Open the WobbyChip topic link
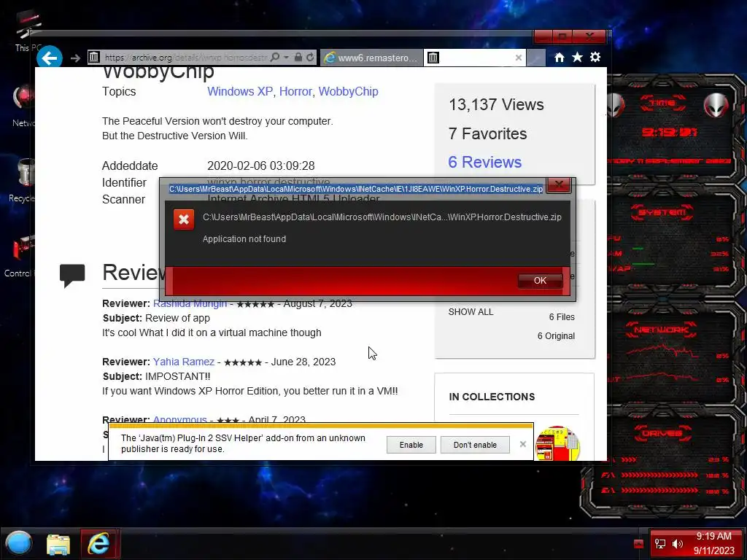This screenshot has height=560, width=747. pyautogui.click(x=348, y=91)
